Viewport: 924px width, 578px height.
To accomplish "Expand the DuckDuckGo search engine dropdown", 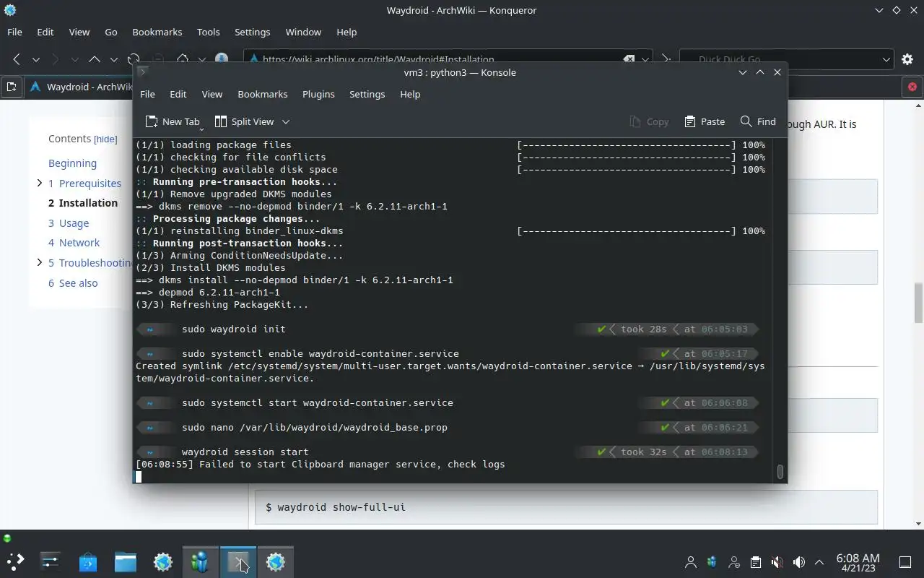I will click(886, 59).
